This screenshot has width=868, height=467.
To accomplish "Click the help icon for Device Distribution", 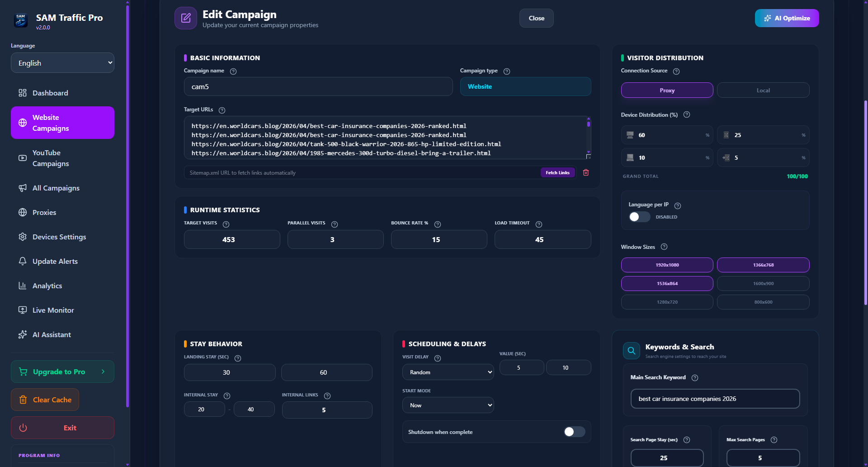I will tap(687, 114).
